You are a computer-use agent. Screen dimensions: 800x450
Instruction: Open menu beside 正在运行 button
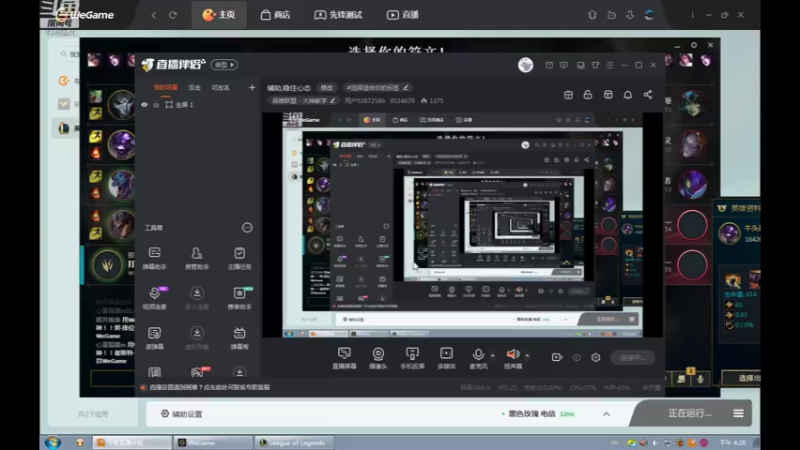(x=738, y=413)
